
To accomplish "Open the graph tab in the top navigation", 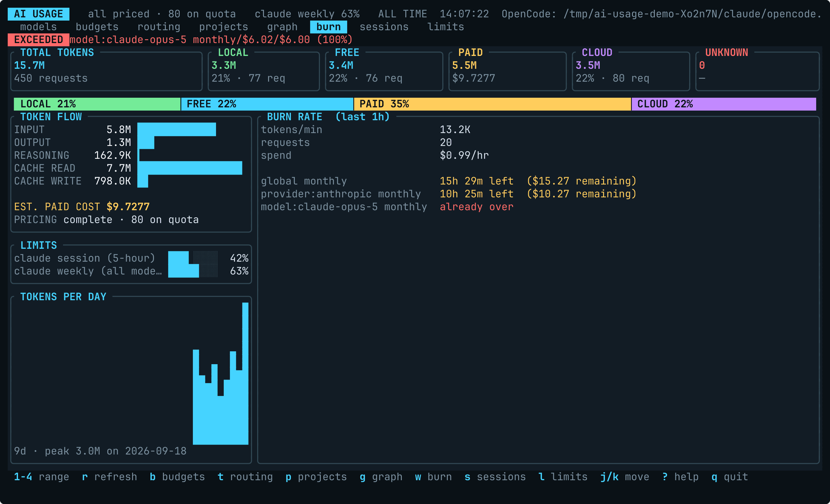I will [x=282, y=27].
